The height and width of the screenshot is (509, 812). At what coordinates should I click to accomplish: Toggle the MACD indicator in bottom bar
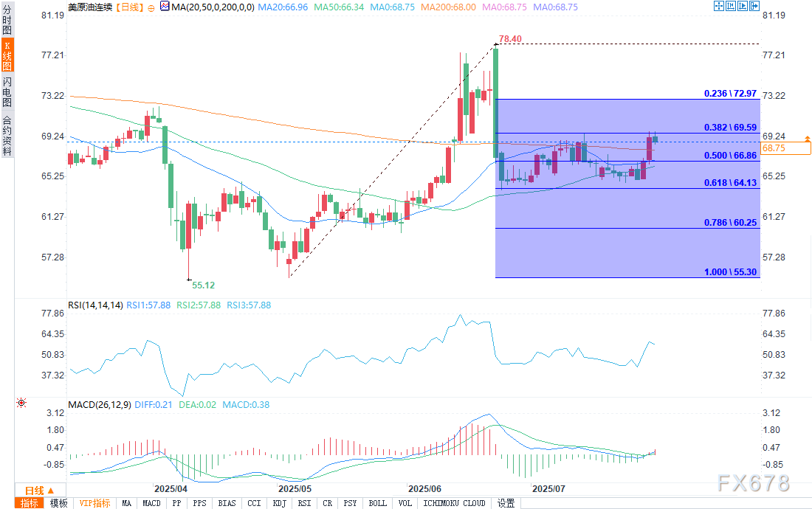[x=151, y=503]
